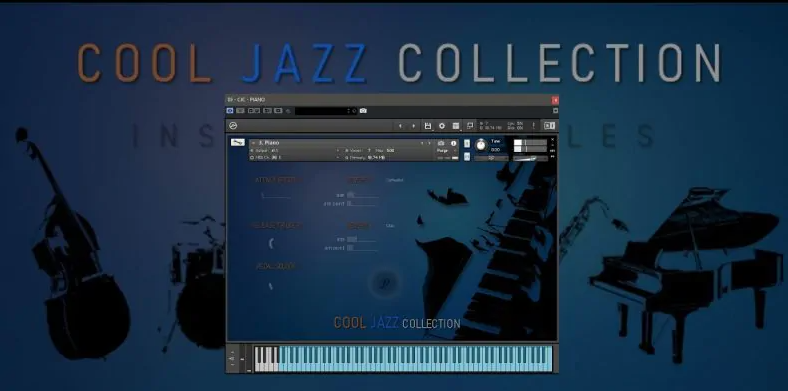
Task: Click next instrument small arrow
Action: click(429, 143)
